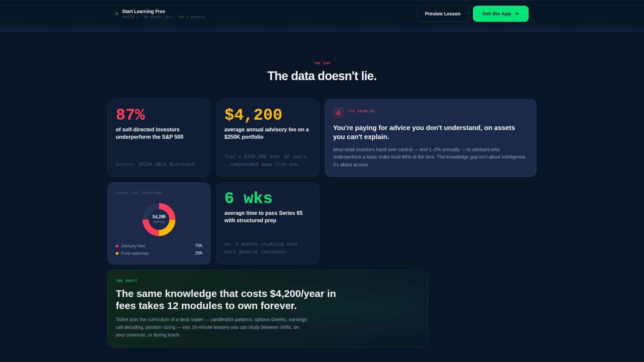The image size is (644, 362).
Task: Click the arrow icon inside Get the App
Action: click(516, 14)
